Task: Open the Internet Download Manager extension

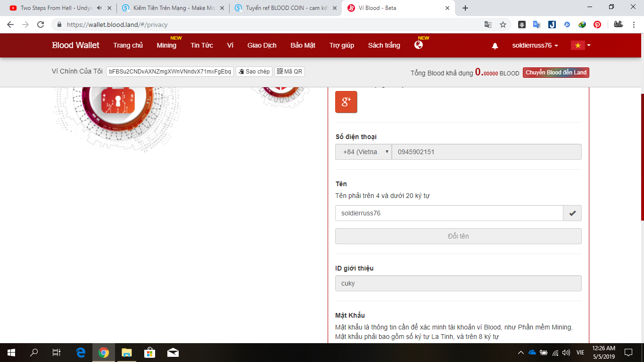Action: (582, 25)
